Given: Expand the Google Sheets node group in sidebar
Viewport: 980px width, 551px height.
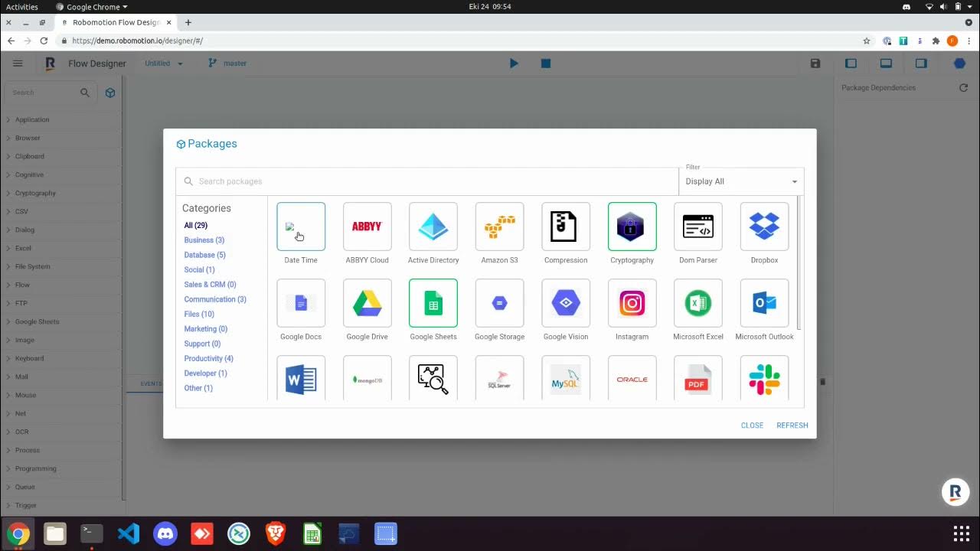Looking at the screenshot, I should (x=61, y=322).
